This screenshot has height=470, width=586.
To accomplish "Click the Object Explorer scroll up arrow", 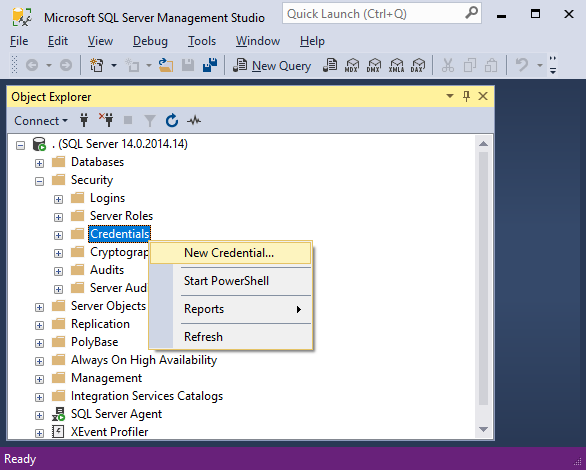I will tap(483, 144).
